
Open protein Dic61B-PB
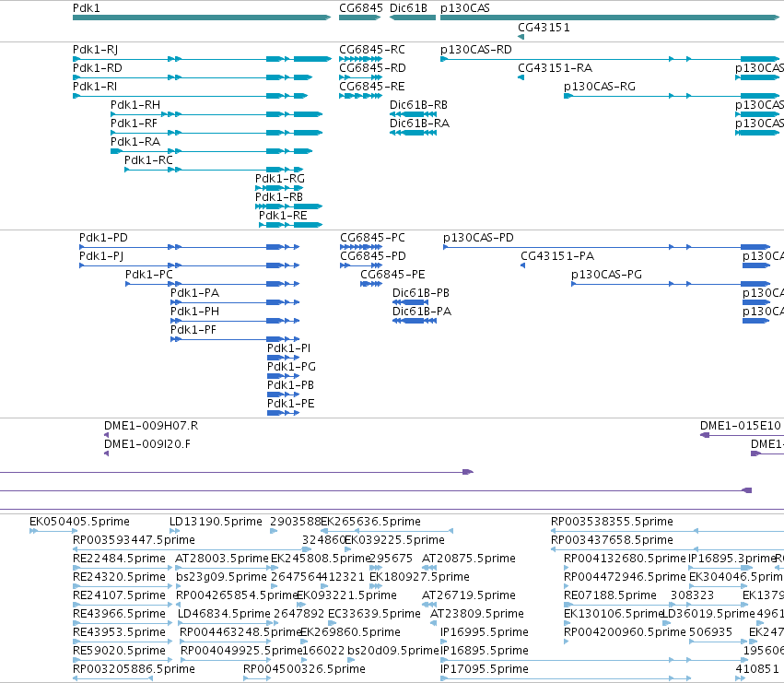pyautogui.click(x=421, y=293)
